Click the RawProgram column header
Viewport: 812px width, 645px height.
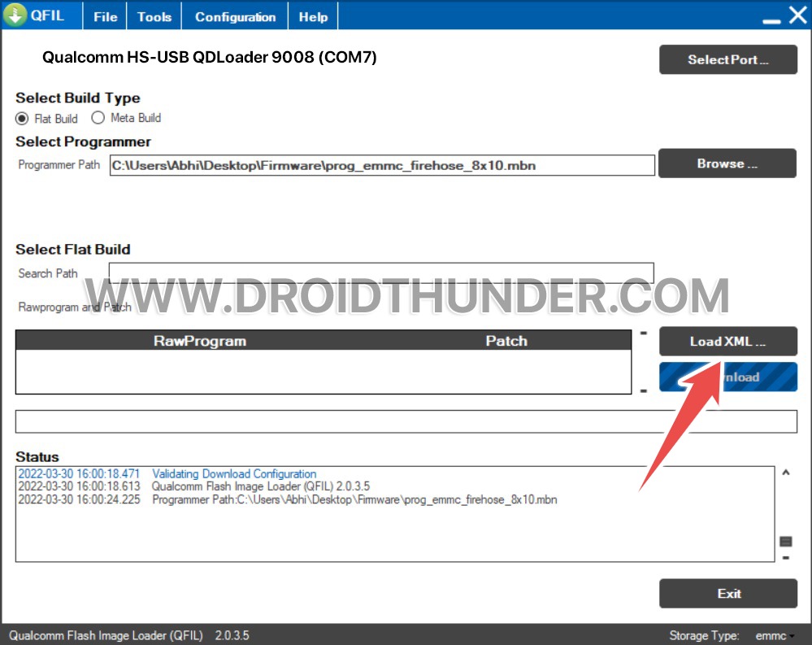coord(199,341)
